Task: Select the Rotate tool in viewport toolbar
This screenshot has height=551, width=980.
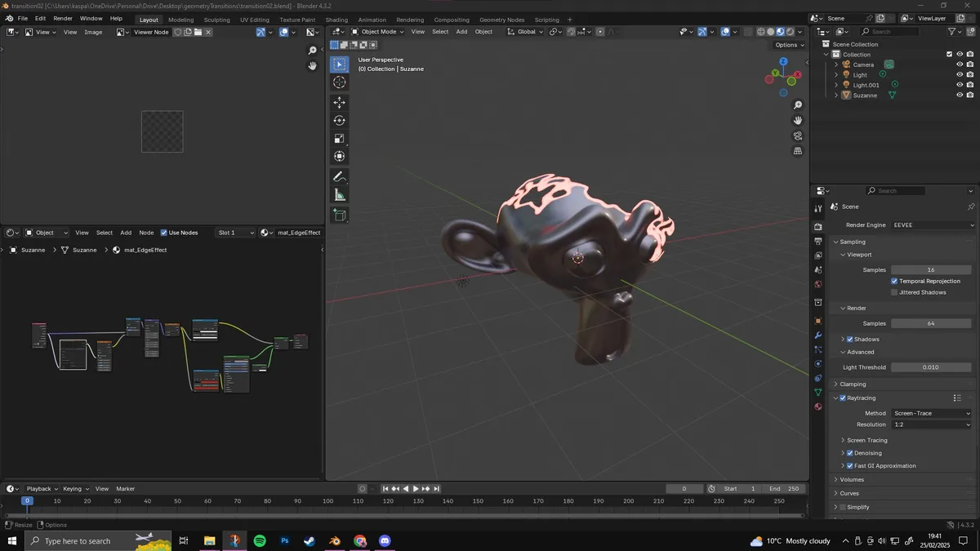Action: point(340,120)
